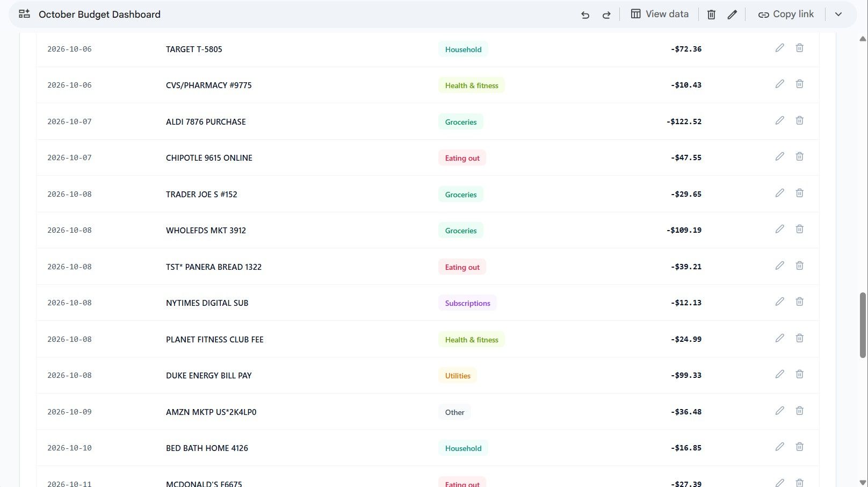The width and height of the screenshot is (868, 487).
Task: Edit the AMZN MKTP US*2K4LP0 transaction
Action: (780, 411)
